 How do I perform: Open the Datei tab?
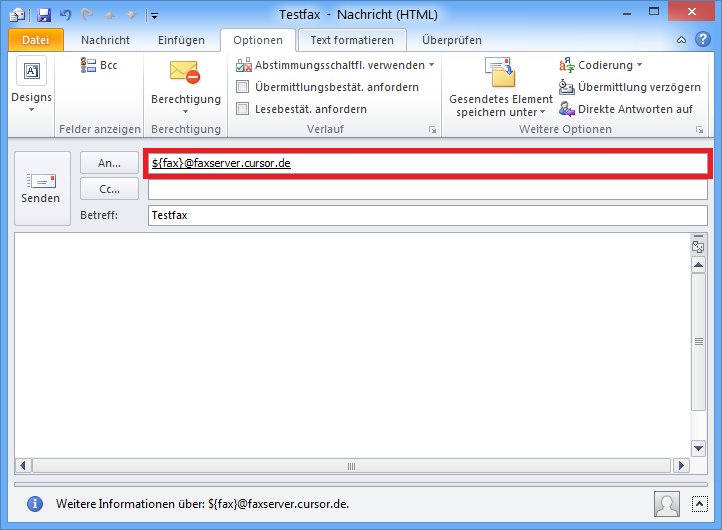(x=35, y=40)
